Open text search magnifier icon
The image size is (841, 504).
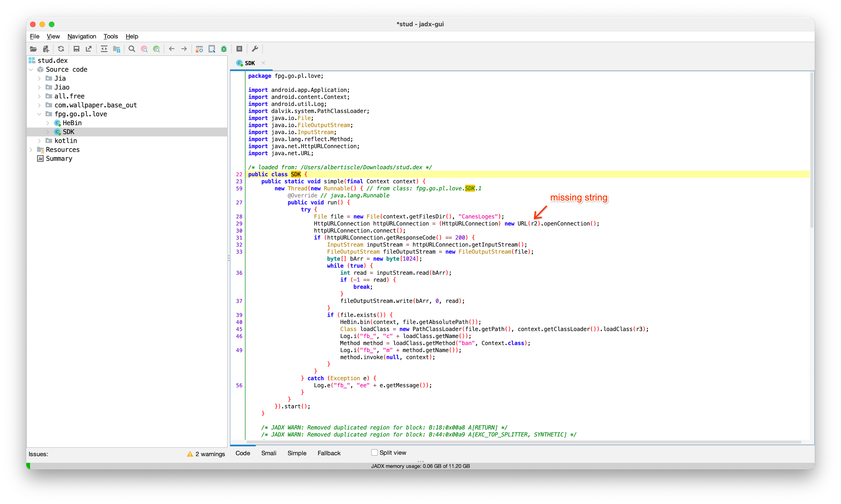tap(132, 49)
